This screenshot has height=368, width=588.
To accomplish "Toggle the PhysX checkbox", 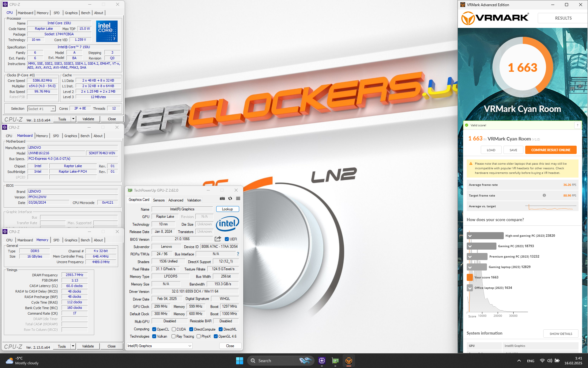I will coord(198,336).
